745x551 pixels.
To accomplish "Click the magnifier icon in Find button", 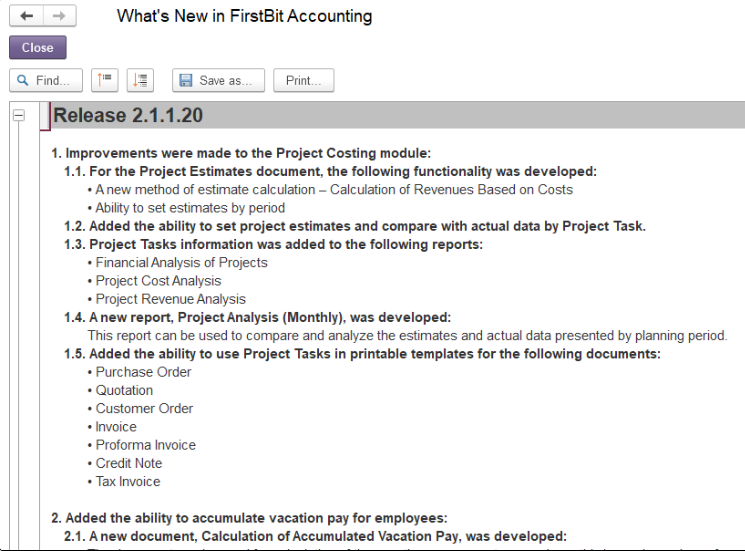I will 22,80.
